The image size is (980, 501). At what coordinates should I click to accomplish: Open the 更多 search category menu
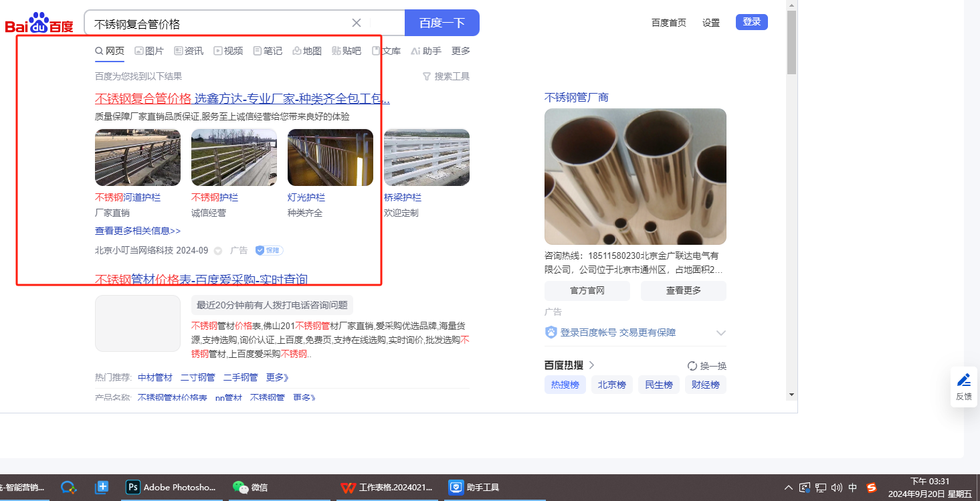point(461,51)
